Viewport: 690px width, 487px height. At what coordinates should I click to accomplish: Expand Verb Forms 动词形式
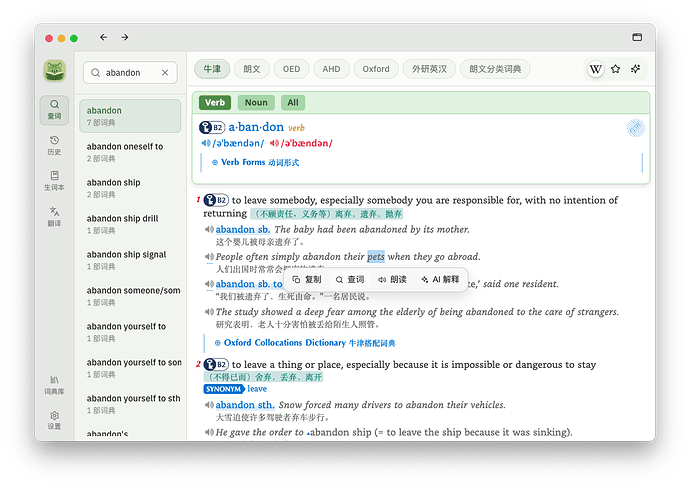tap(255, 162)
